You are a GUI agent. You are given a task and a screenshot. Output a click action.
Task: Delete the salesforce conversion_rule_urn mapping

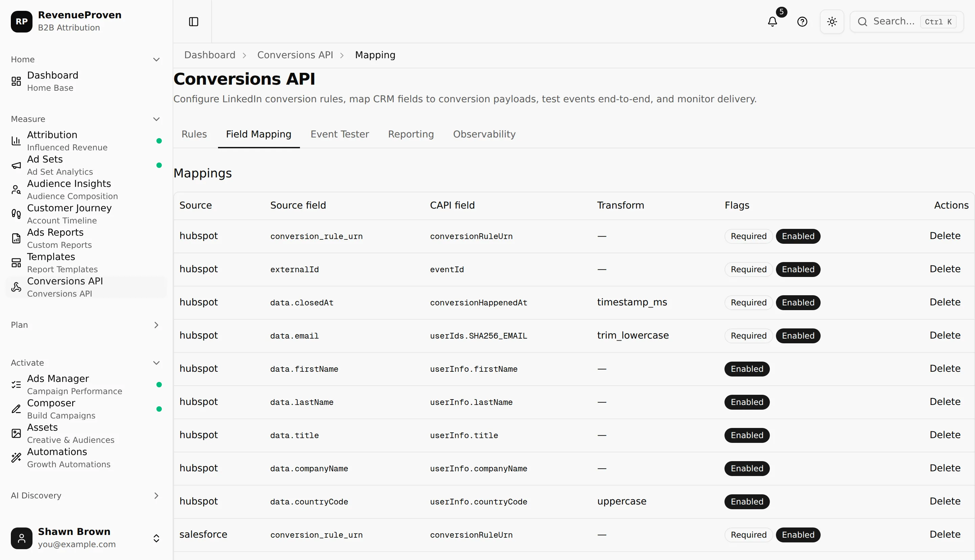[945, 534]
